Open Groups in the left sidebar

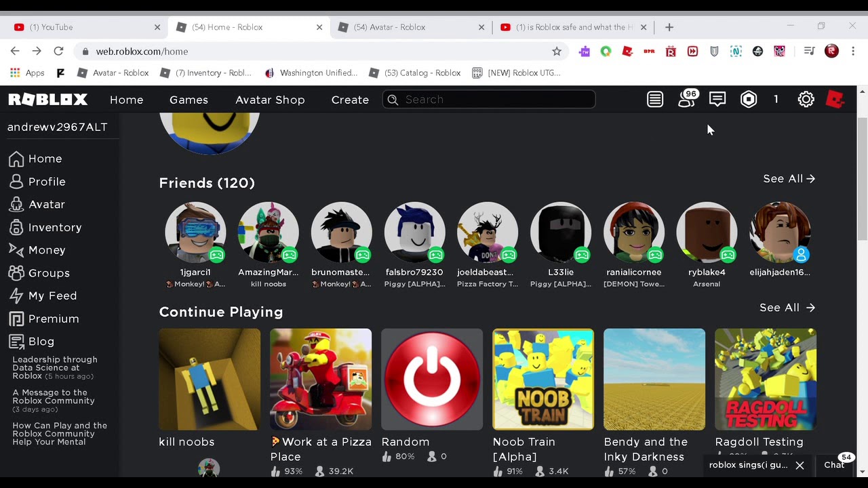point(39,273)
